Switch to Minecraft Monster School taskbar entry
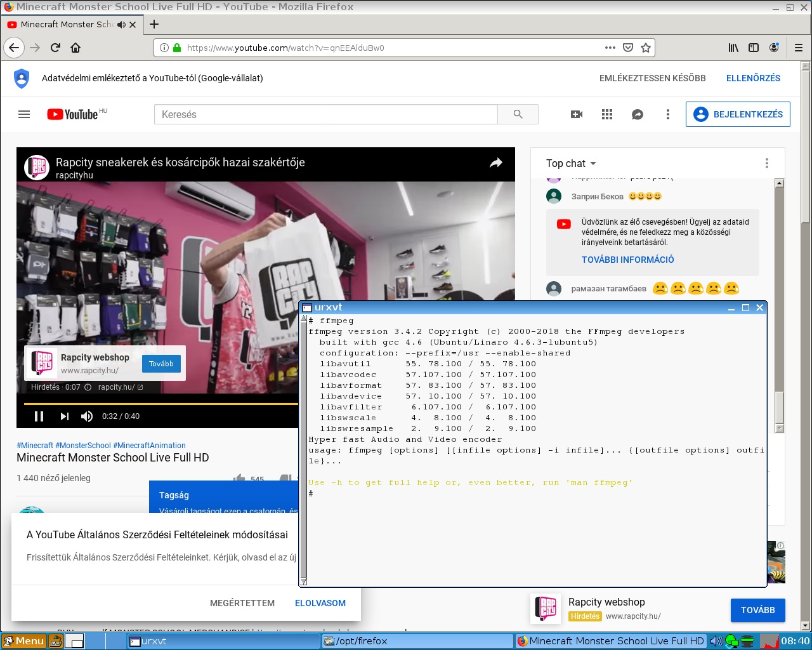 click(x=611, y=641)
